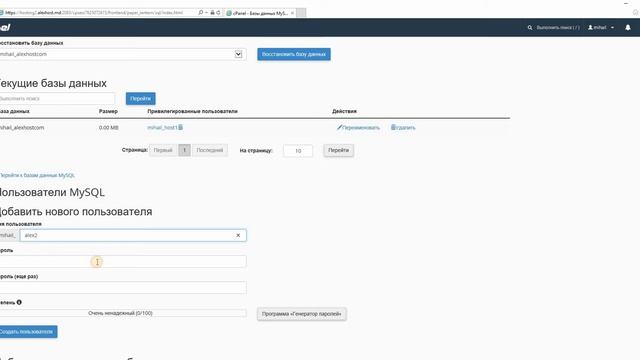
Task: Click the mihail_ username prefix label
Action: click(9, 235)
